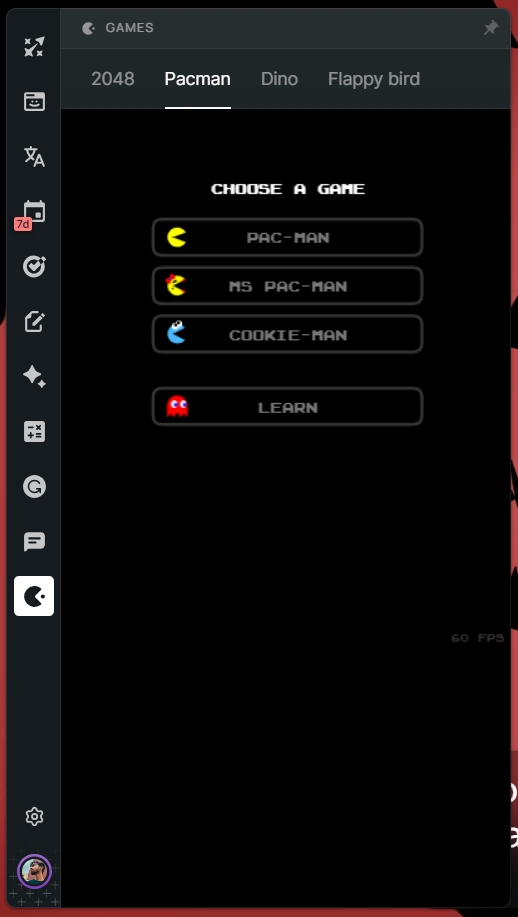
Task: Click the active Pacman games sidebar icon
Action: coord(34,596)
